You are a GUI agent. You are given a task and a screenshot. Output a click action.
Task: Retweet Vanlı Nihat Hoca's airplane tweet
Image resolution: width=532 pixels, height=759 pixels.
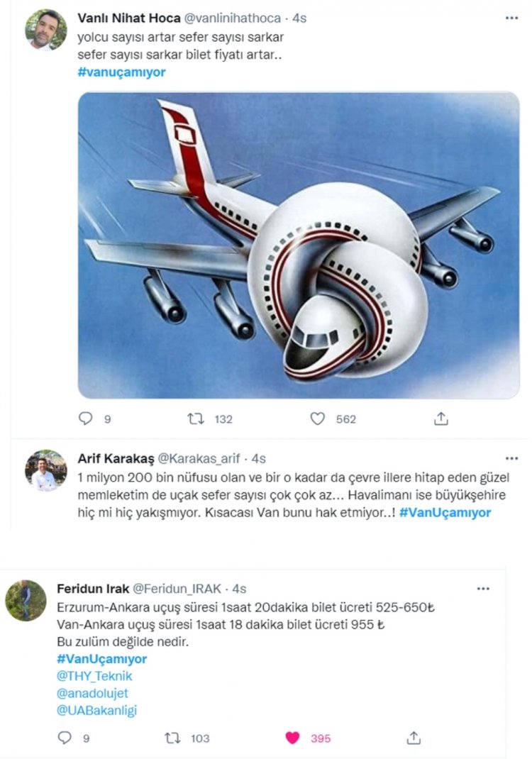pyautogui.click(x=196, y=419)
